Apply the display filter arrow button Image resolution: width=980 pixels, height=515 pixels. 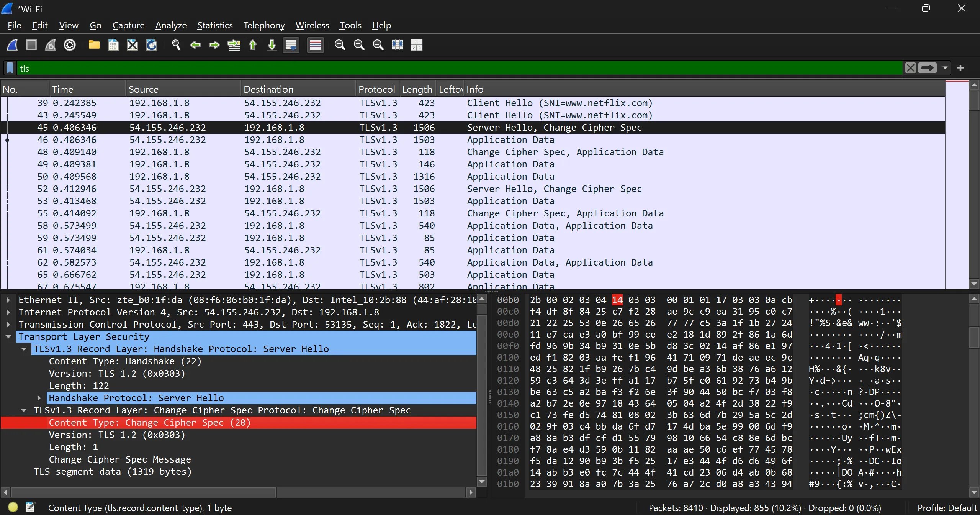(x=927, y=68)
